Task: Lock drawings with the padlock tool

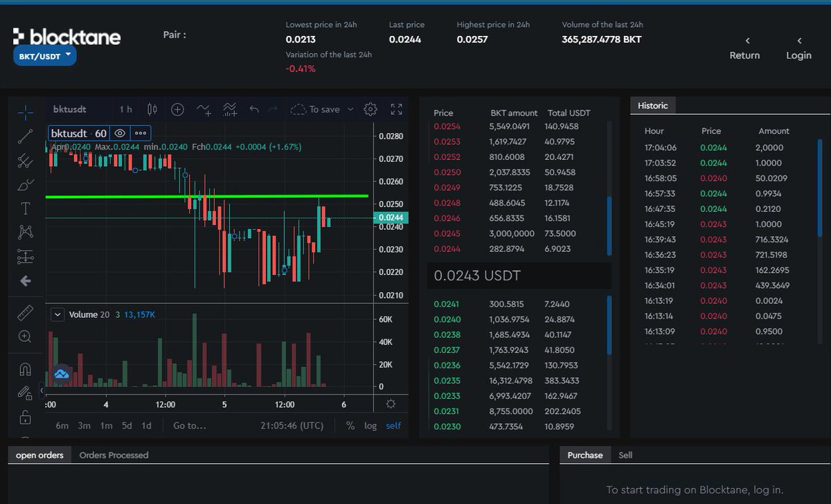Action: (x=26, y=416)
